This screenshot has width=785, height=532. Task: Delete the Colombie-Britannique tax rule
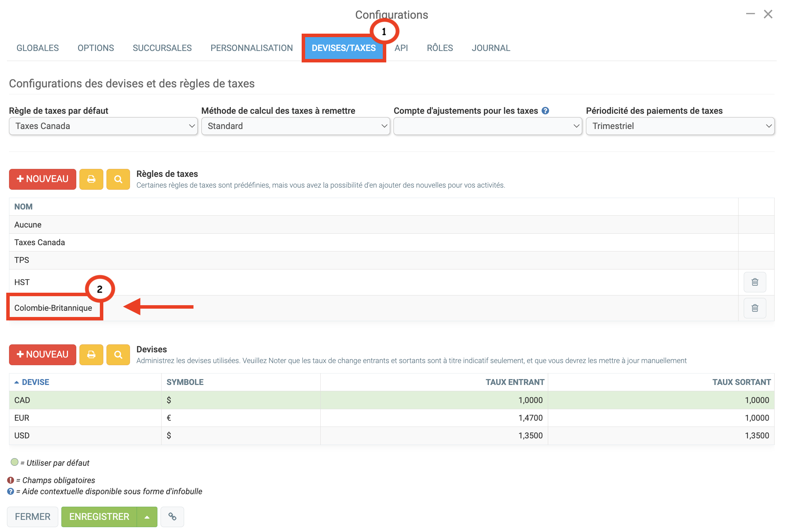(x=754, y=308)
